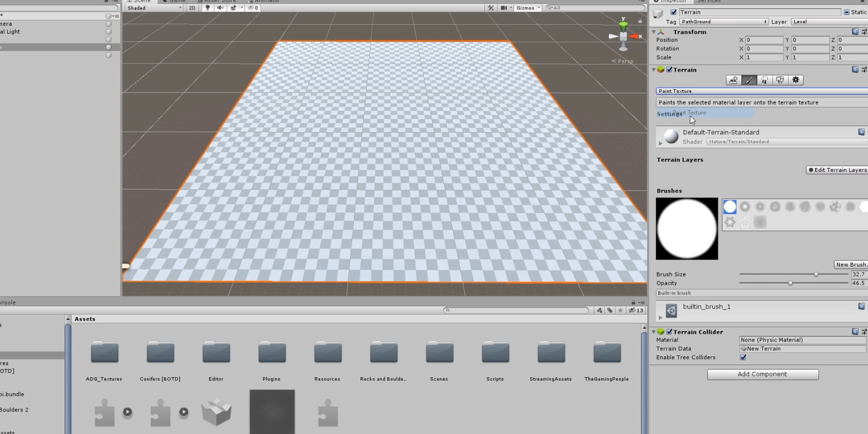Select the solid circle brush preset
868x434 pixels.
pyautogui.click(x=730, y=207)
